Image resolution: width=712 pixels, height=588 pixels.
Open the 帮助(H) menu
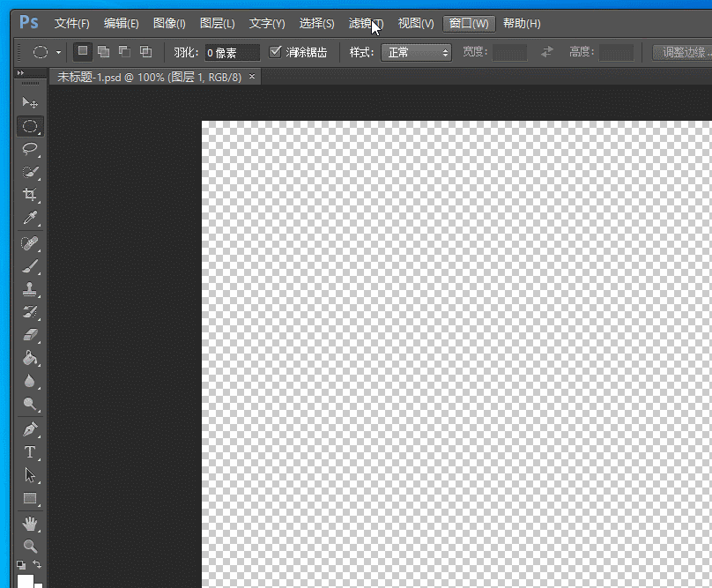pyautogui.click(x=522, y=23)
